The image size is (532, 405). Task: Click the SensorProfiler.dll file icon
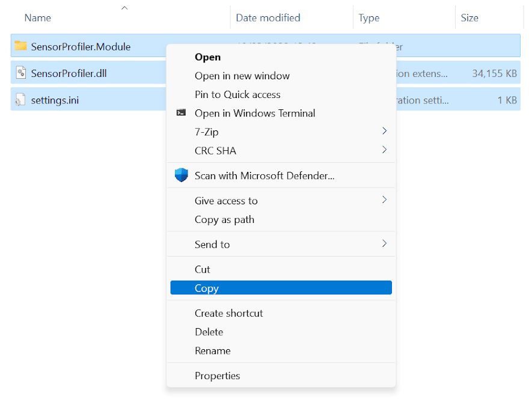click(x=21, y=73)
